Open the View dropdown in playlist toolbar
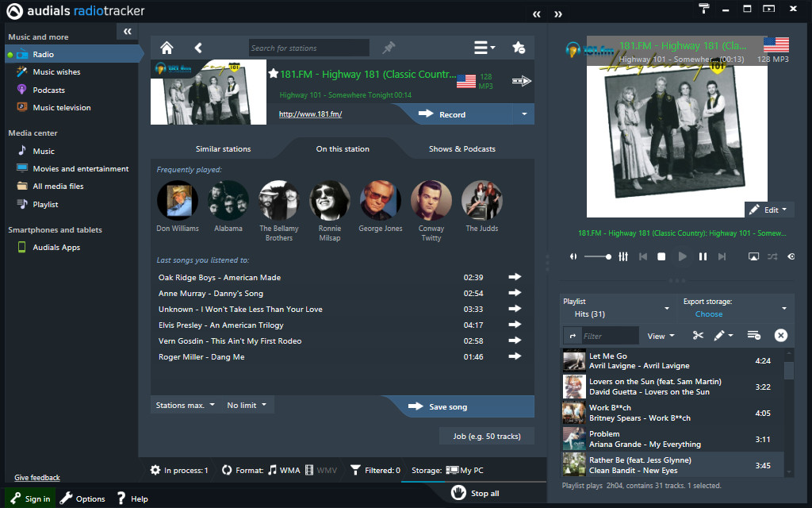This screenshot has width=812, height=508. coord(661,336)
